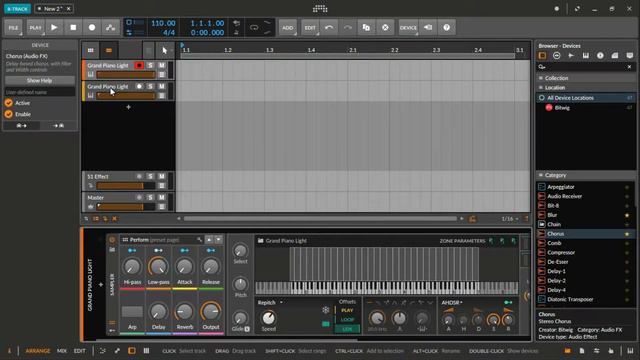Mute the second Grand Piano Light track

click(162, 87)
